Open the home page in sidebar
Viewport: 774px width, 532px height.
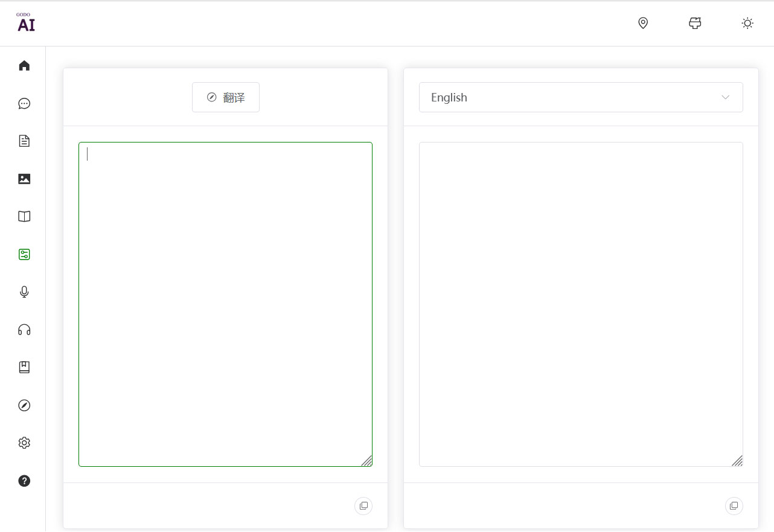(24, 66)
